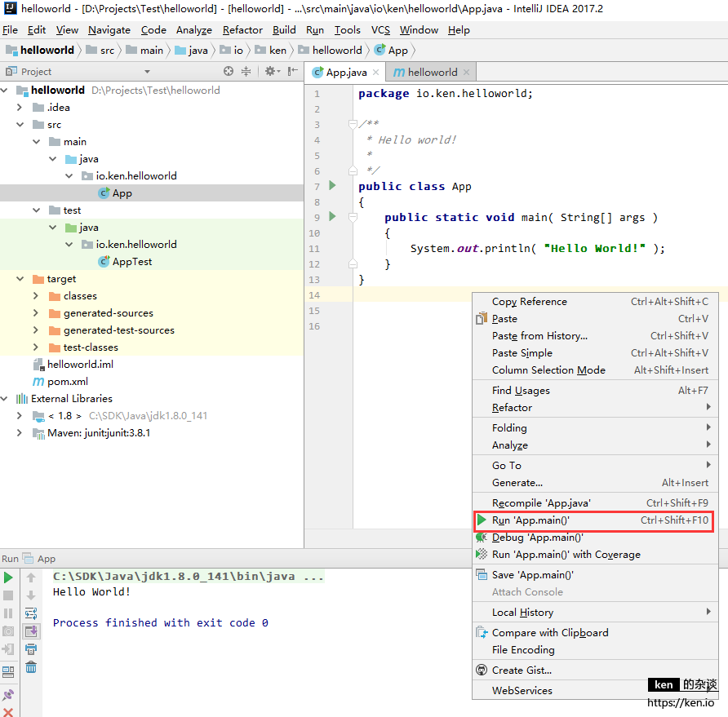This screenshot has height=717, width=728.
Task: Close the App.java editor tab
Action: (x=376, y=72)
